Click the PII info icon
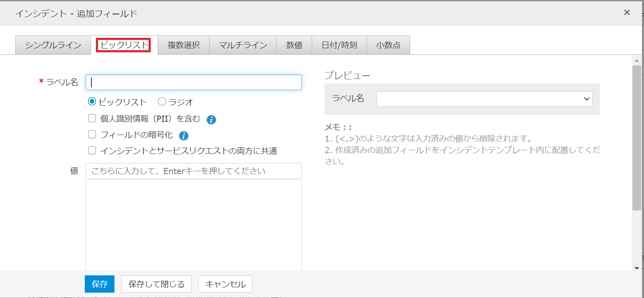Screen dimensions: 644x298 pos(211,120)
